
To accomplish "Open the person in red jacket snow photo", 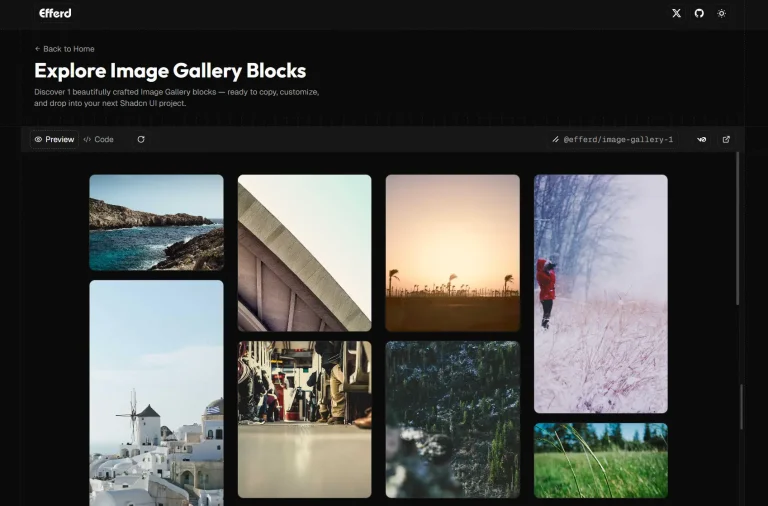I will click(x=600, y=293).
